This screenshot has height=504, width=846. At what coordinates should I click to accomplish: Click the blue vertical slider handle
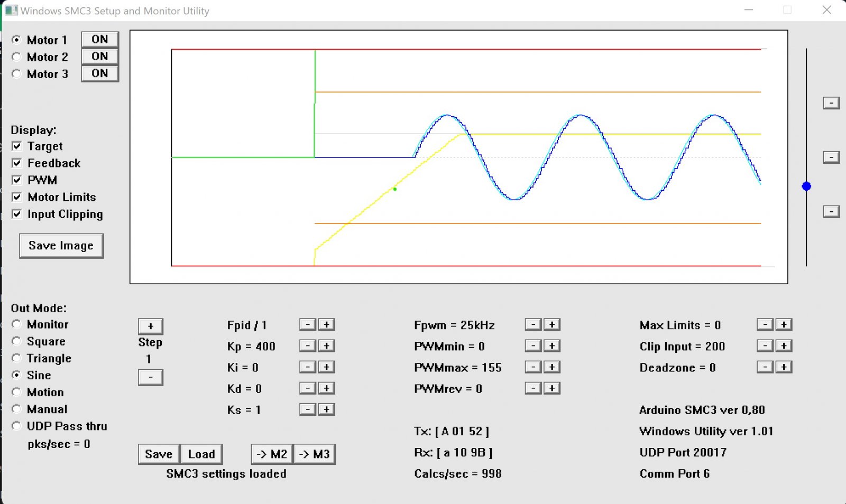(806, 186)
